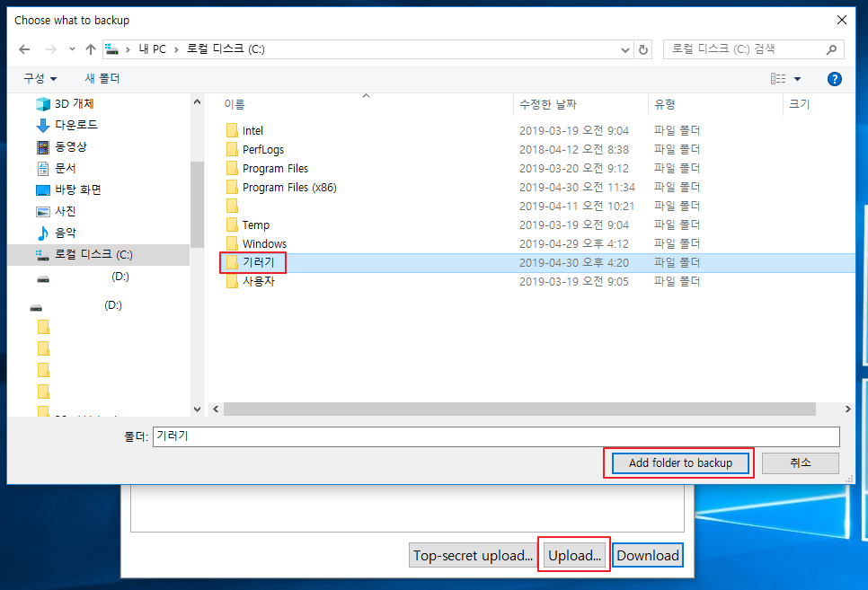Open the 구성 menu

coord(40,79)
